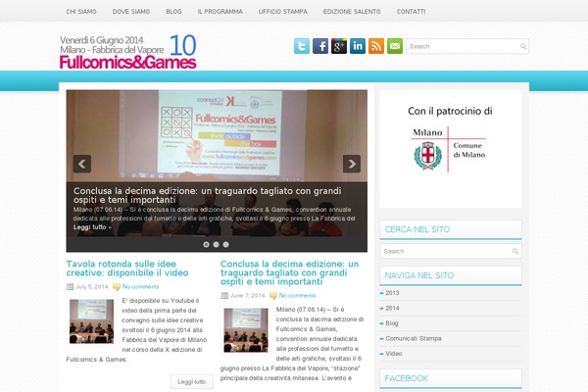Viewport: 588px width, 392px height.
Task: Open post title Tavola rotonda sulle idee creative
Action: [x=127, y=269]
